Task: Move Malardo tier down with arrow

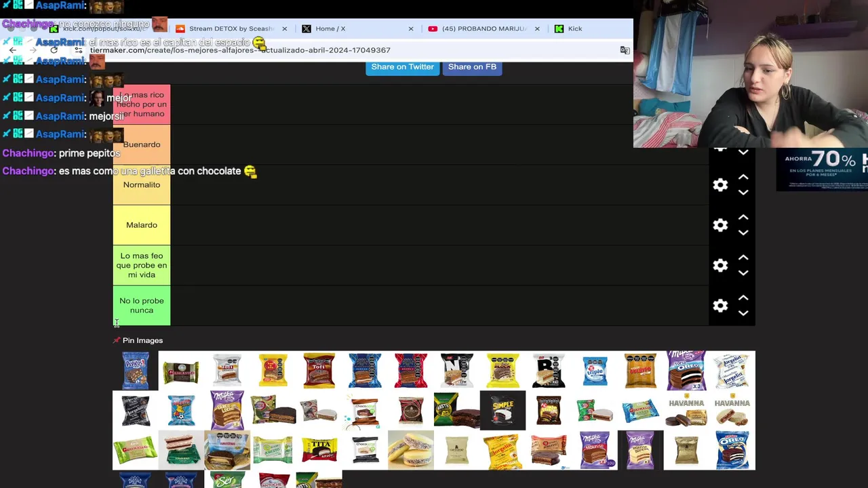Action: [743, 232]
